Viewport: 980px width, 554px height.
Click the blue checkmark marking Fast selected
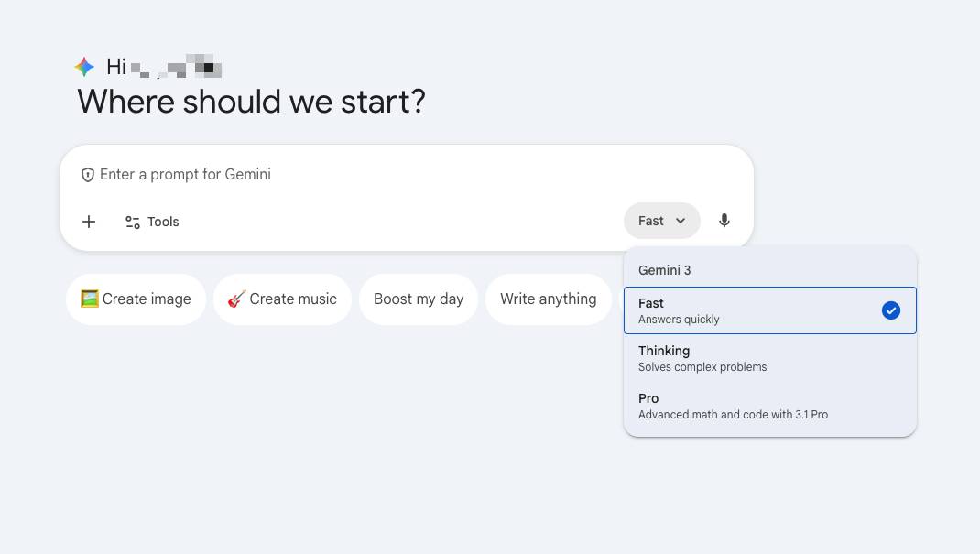pyautogui.click(x=890, y=310)
